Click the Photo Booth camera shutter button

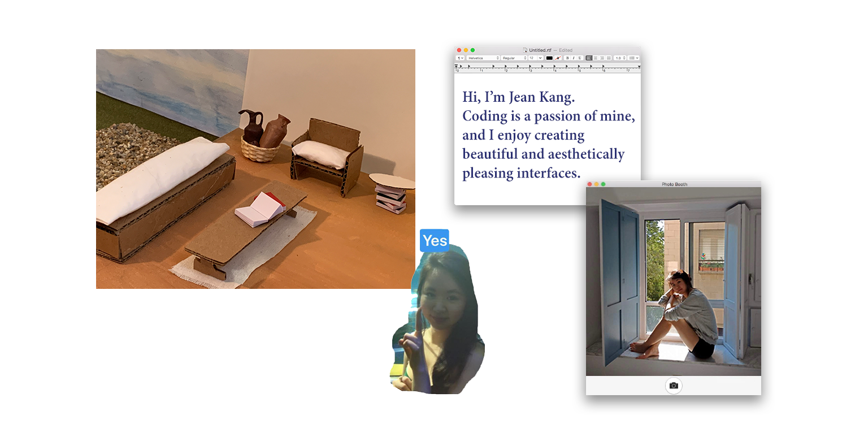tap(674, 386)
